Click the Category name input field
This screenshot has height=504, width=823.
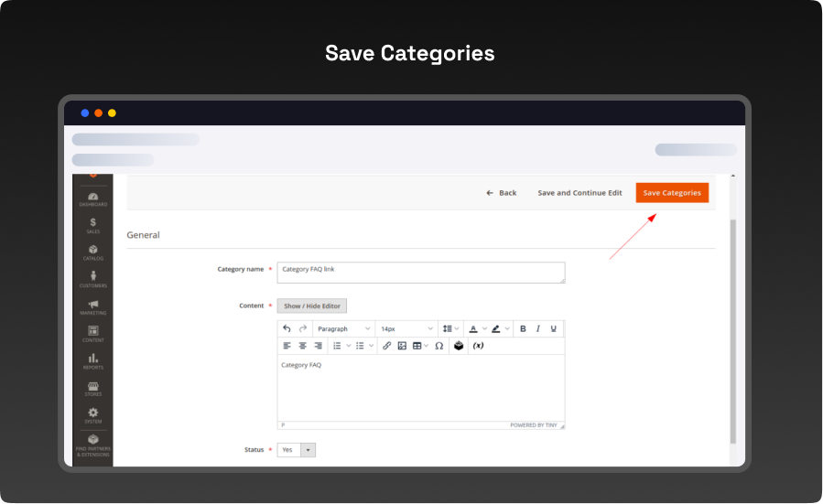pyautogui.click(x=420, y=273)
